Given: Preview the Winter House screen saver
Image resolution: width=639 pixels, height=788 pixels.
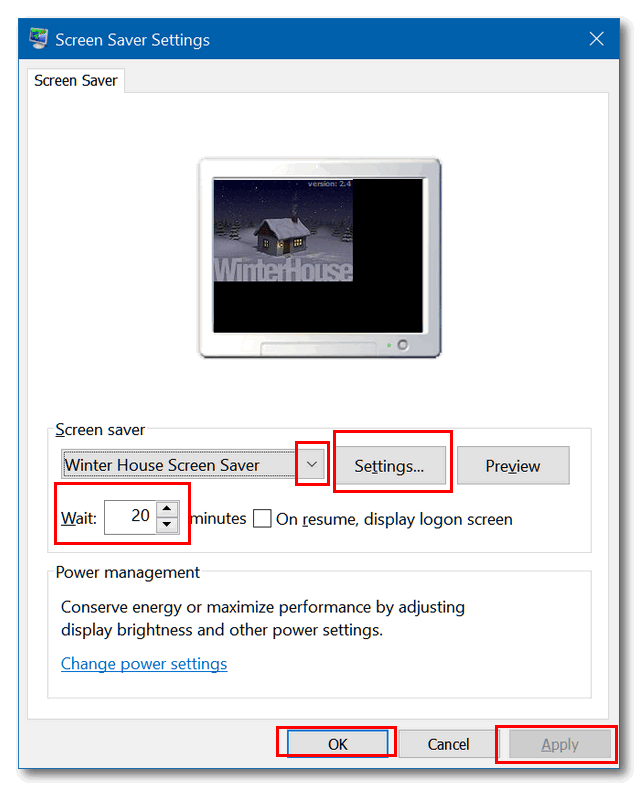Looking at the screenshot, I should [x=513, y=466].
